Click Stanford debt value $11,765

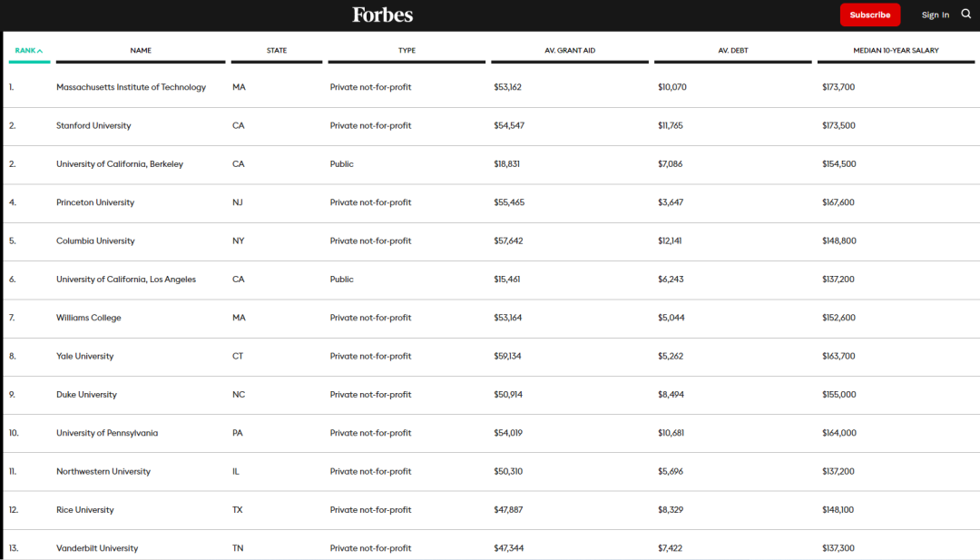click(x=670, y=125)
